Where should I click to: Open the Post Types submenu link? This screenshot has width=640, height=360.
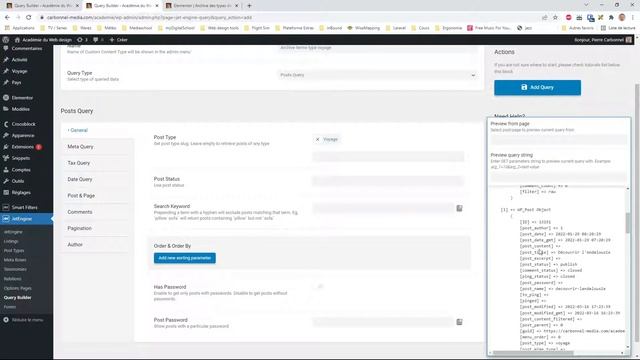[14, 251]
